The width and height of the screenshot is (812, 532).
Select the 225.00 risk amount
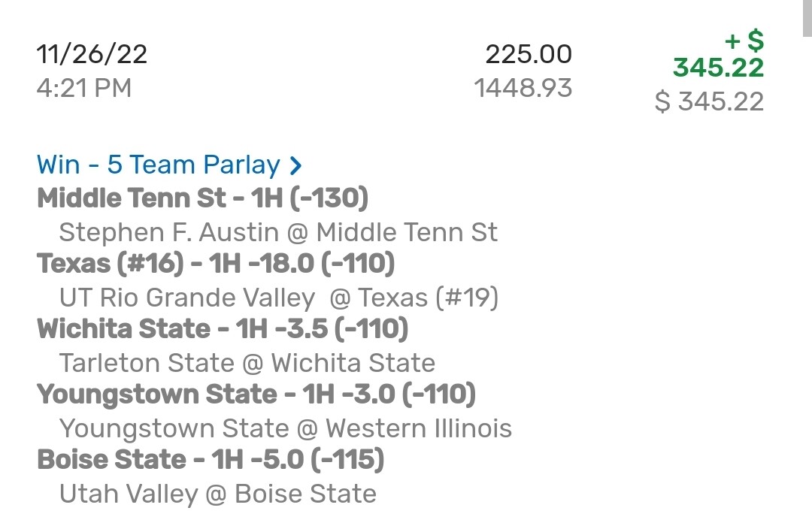tap(529, 55)
